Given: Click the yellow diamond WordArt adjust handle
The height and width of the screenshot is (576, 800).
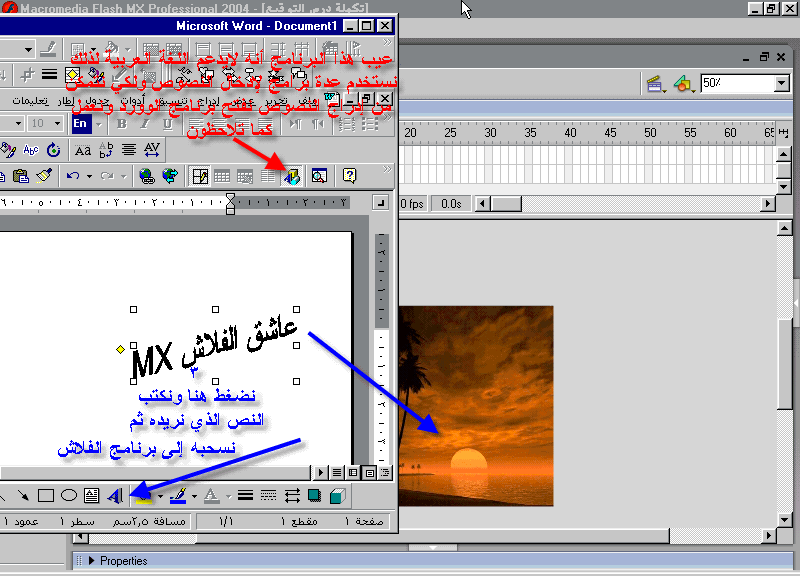Looking at the screenshot, I should coord(120,349).
